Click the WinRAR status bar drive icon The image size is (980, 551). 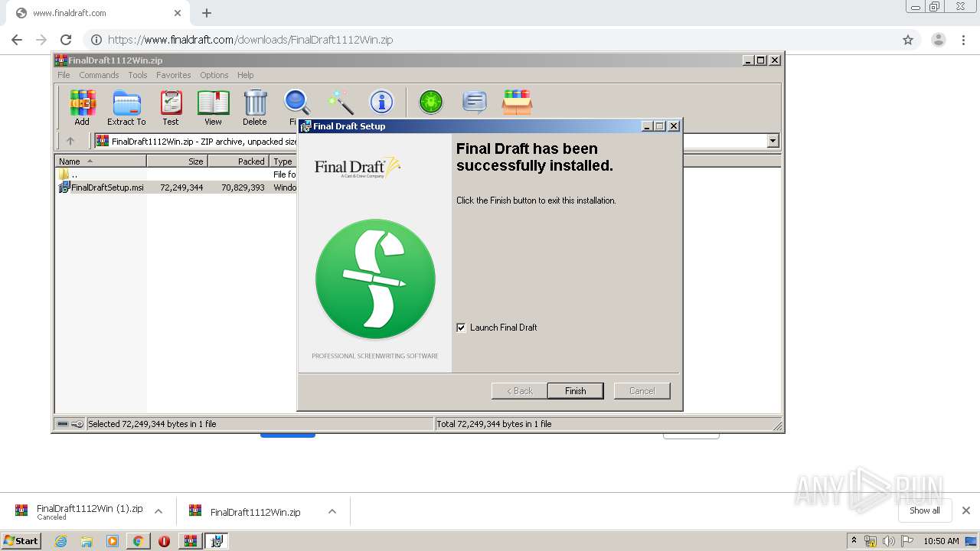[63, 424]
